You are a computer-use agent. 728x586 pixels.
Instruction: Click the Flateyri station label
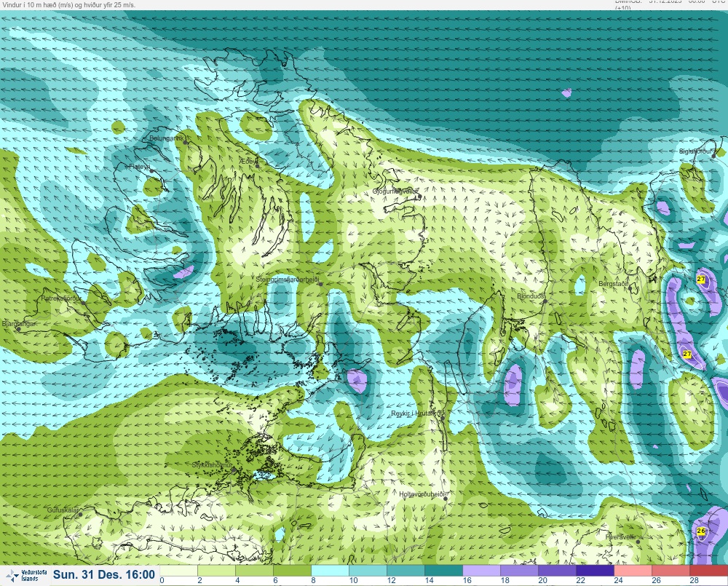pyautogui.click(x=140, y=166)
